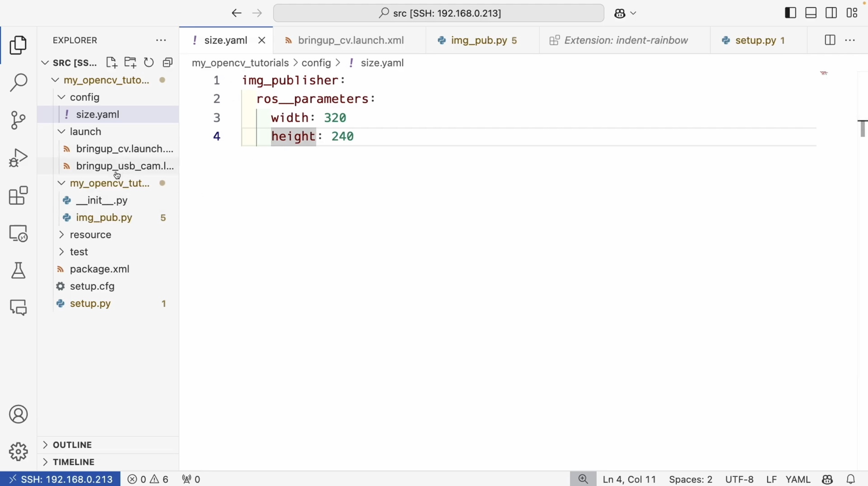Viewport: 868px width, 486px height.
Task: Expand the resource folder
Action: coord(91,235)
